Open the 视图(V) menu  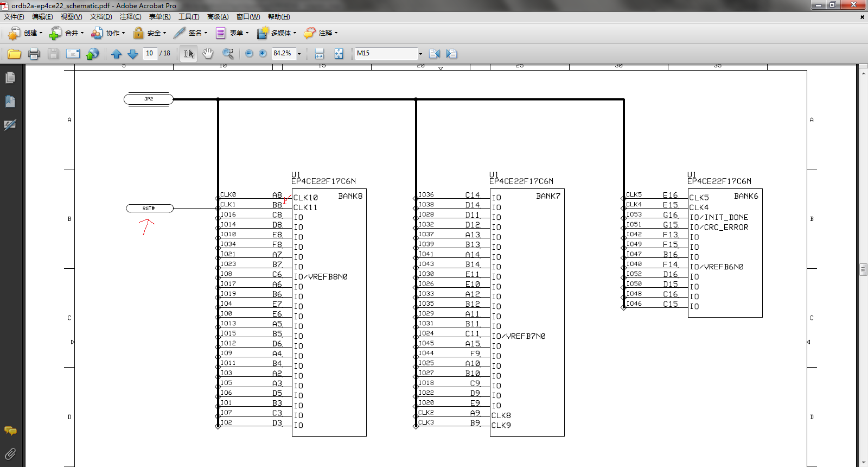click(71, 17)
